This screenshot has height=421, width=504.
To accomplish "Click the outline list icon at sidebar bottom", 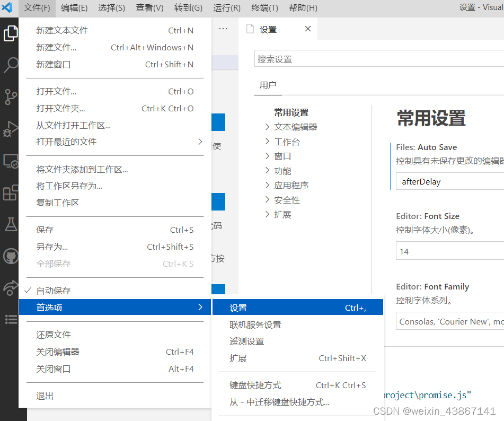I will (x=11, y=319).
